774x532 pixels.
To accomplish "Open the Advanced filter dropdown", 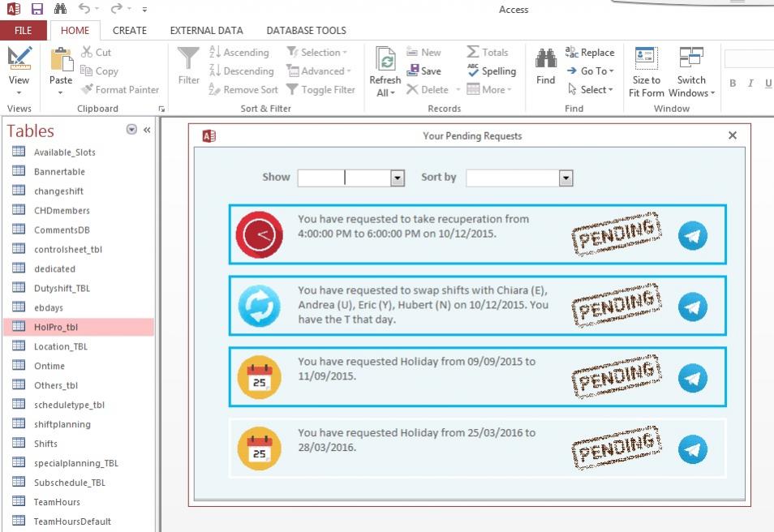I will [319, 71].
